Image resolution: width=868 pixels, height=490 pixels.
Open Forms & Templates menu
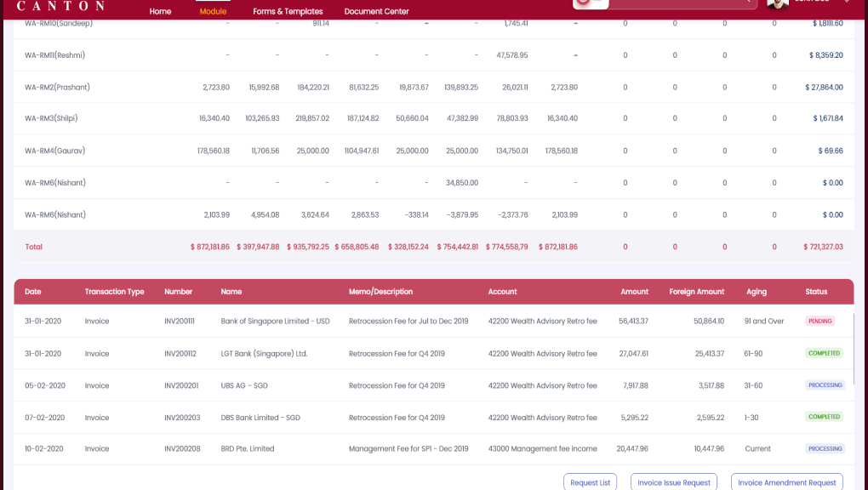pos(288,11)
